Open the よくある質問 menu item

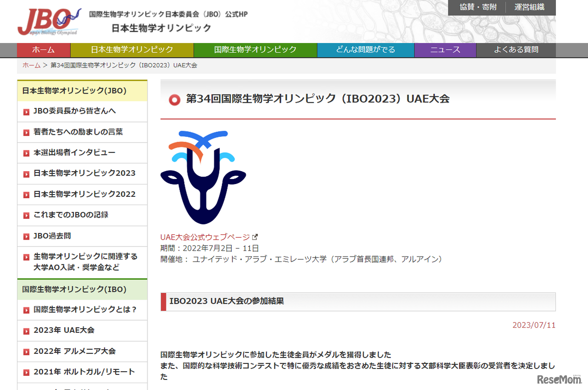pyautogui.click(x=516, y=50)
